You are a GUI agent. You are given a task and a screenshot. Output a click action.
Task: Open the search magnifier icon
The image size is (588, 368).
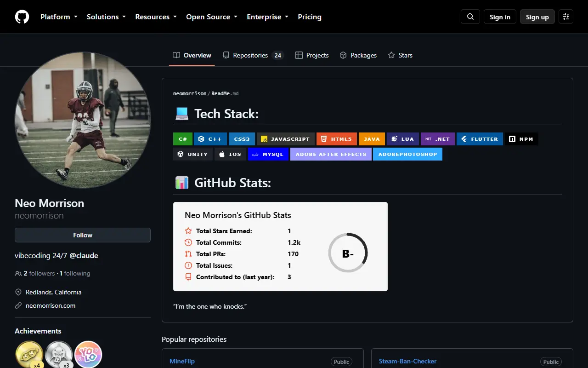coord(470,17)
